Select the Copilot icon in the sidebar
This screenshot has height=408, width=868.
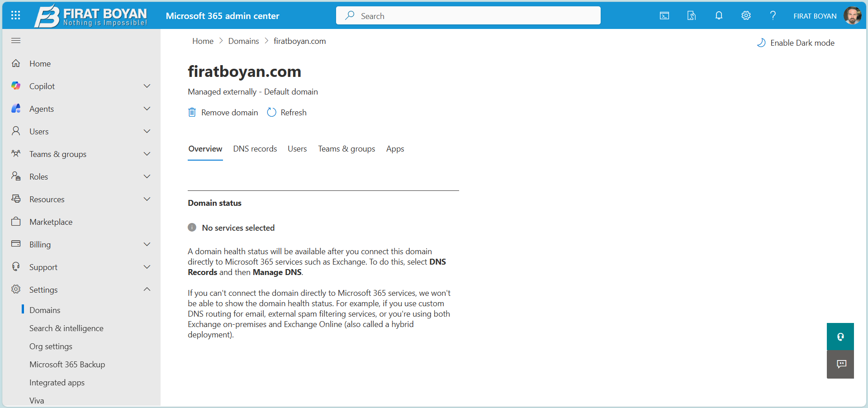(x=16, y=85)
